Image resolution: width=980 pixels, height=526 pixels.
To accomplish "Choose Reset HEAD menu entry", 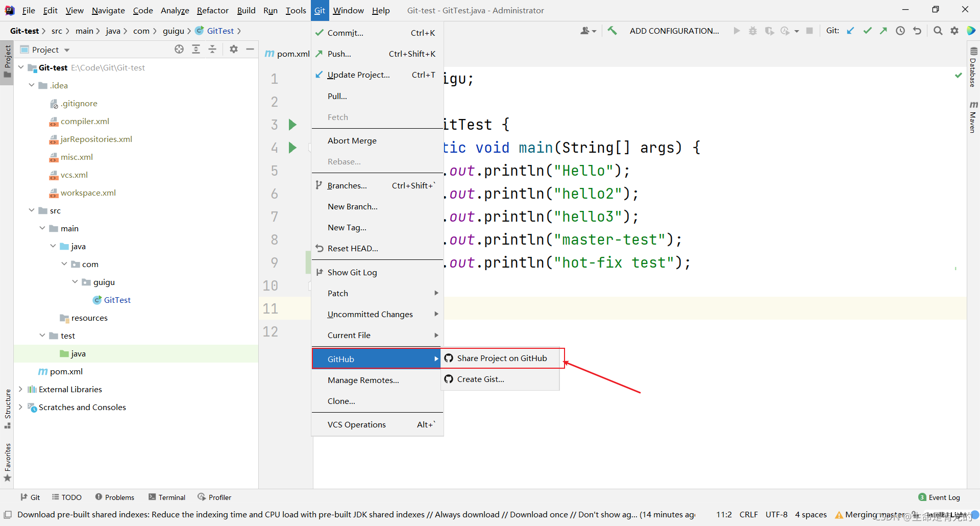I will click(377, 248).
